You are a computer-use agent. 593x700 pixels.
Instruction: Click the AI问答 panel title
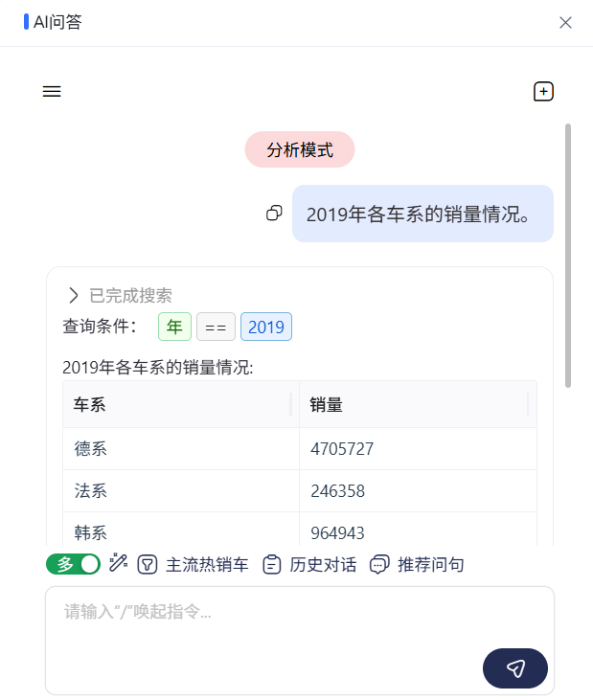pyautogui.click(x=58, y=22)
